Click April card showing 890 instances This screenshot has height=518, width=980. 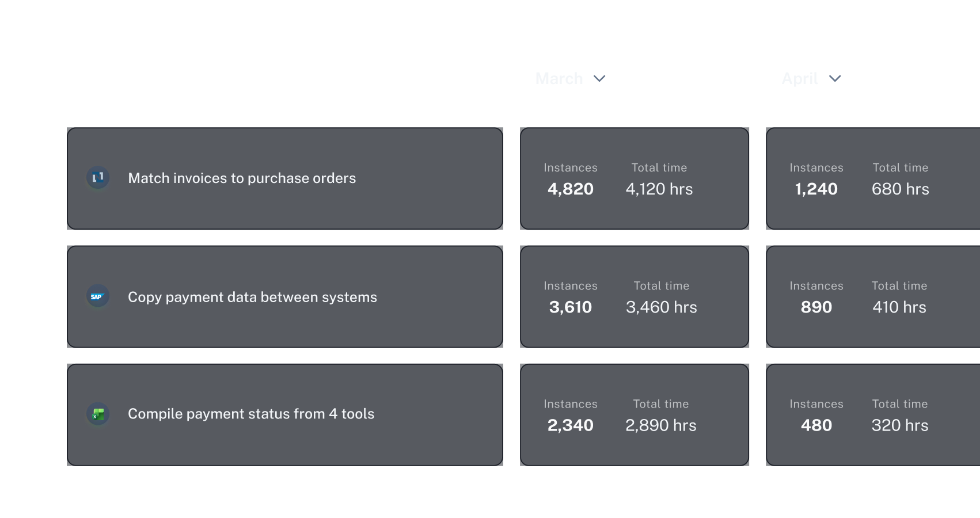(x=872, y=296)
